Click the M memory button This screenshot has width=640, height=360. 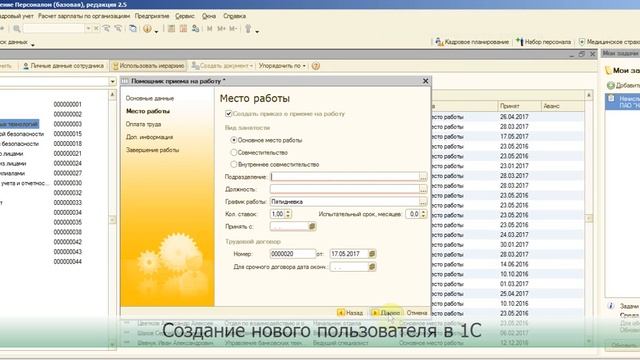[209, 29]
